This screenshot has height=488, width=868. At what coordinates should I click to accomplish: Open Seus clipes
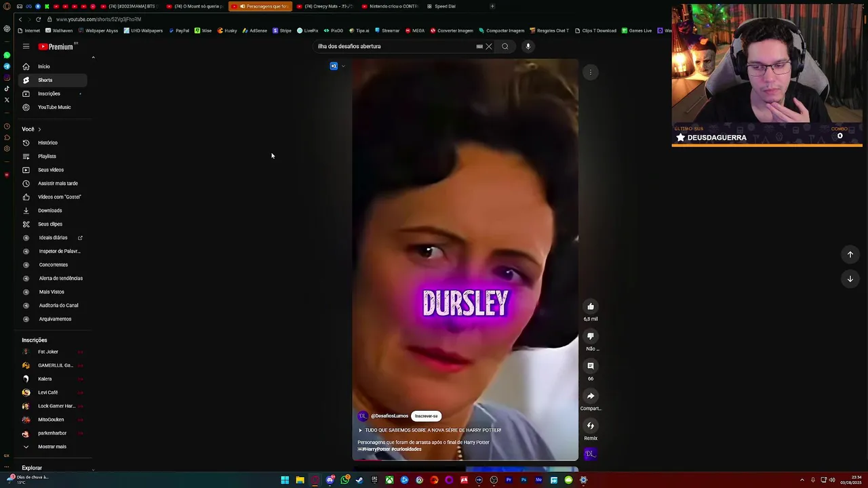tap(53, 224)
